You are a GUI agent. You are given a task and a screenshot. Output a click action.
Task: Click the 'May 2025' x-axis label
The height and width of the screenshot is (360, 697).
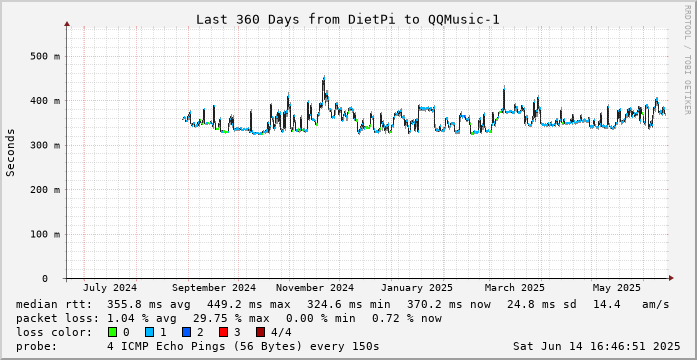click(x=617, y=288)
